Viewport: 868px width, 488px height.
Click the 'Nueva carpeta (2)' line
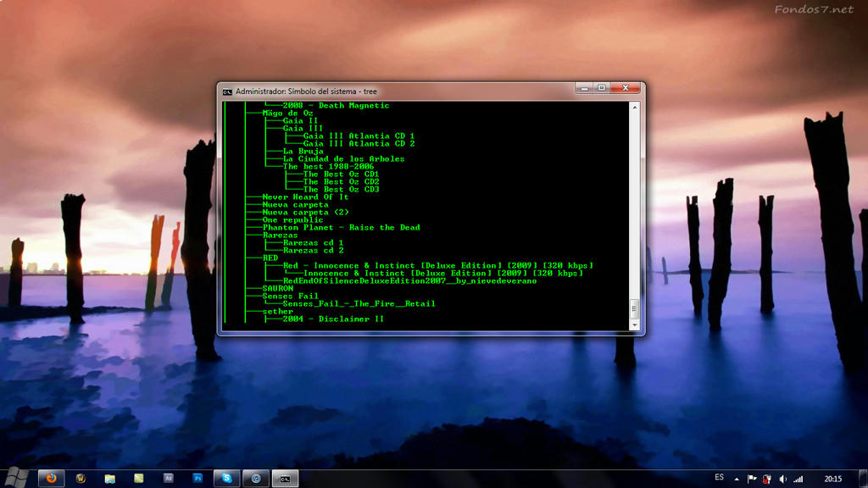[305, 213]
